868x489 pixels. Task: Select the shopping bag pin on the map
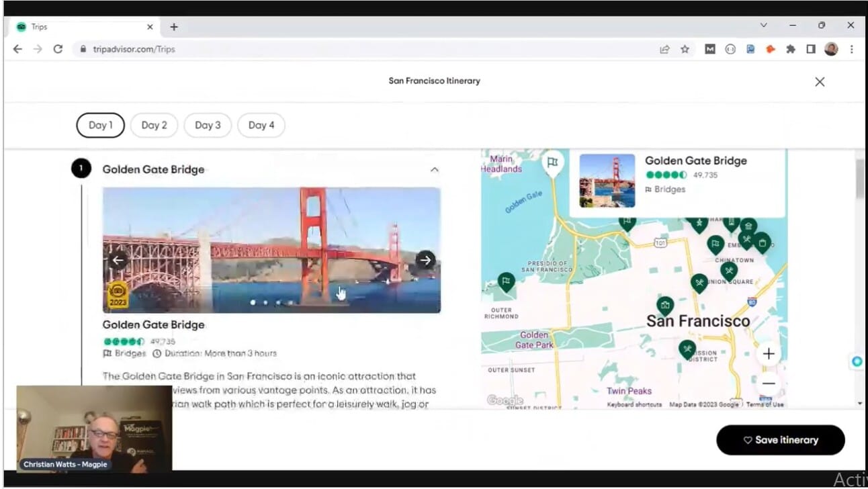point(762,242)
